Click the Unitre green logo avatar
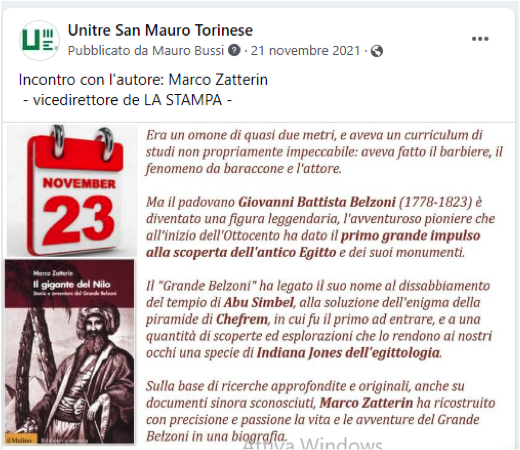Screen dimensions: 520x450 [39, 40]
